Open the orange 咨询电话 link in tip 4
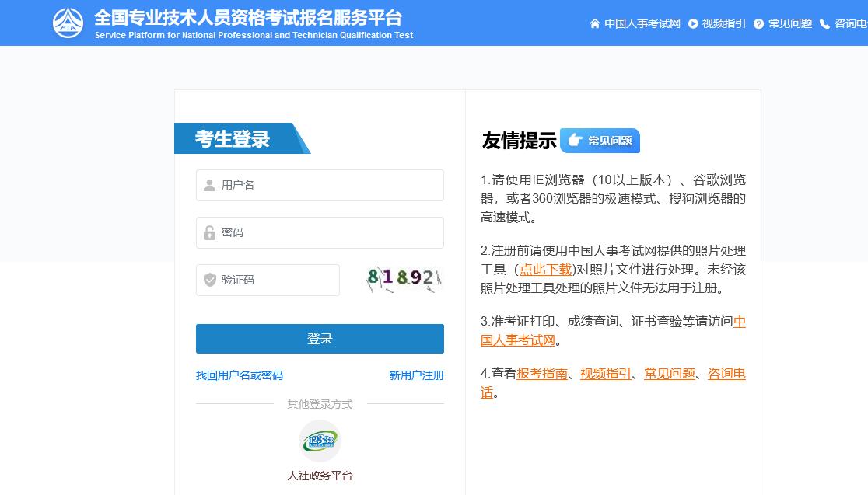The image size is (868, 495). 726,374
